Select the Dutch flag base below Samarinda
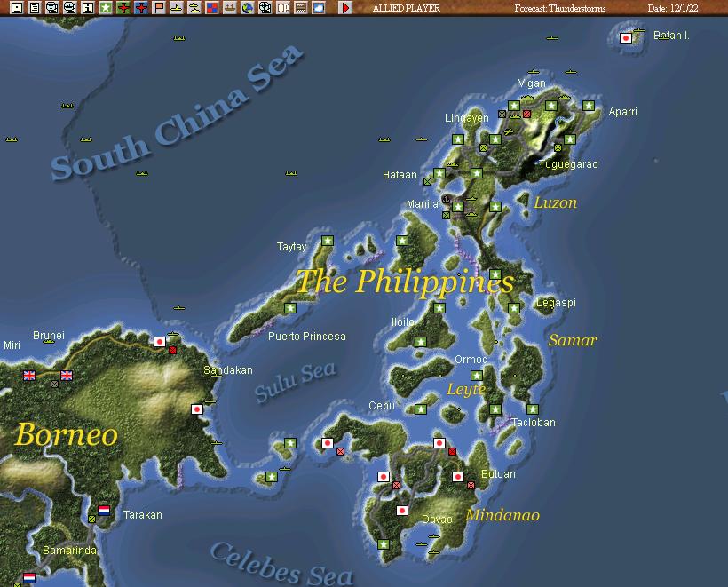 [29, 578]
